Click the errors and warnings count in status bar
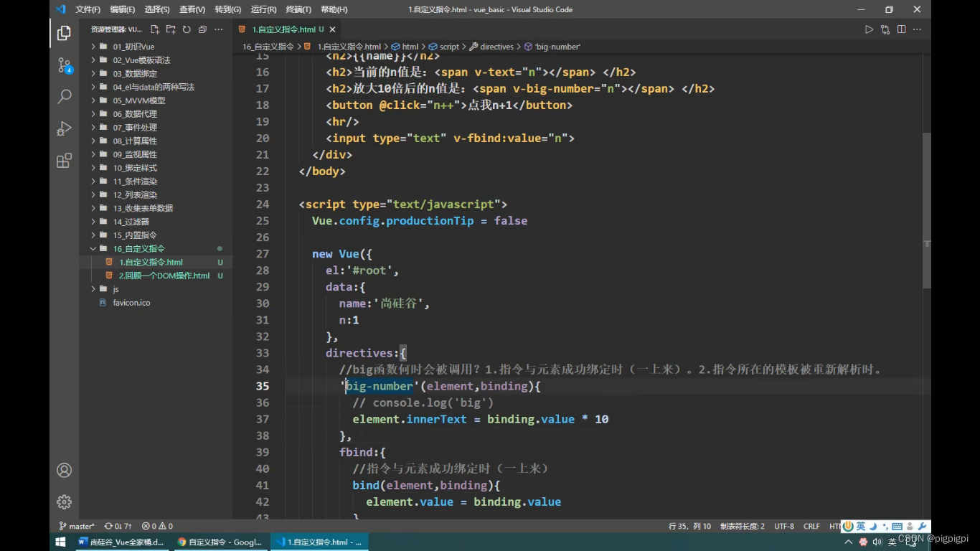This screenshot has height=551, width=980. (x=157, y=526)
